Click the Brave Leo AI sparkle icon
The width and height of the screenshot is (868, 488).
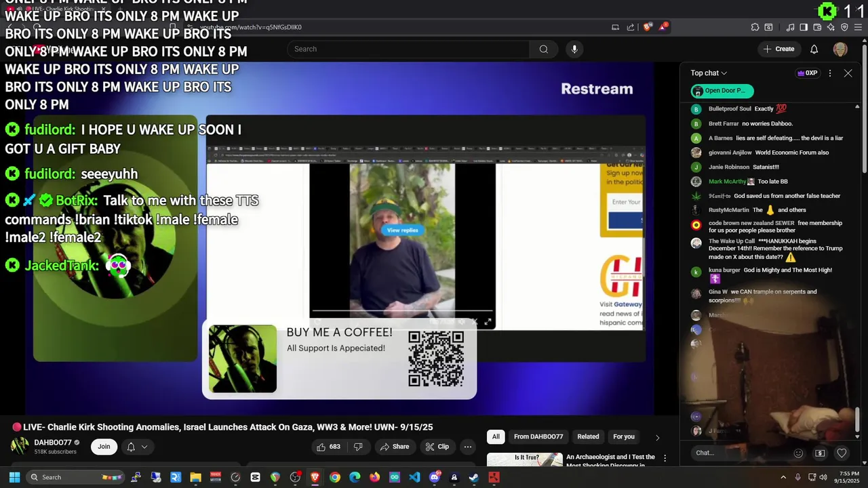[831, 27]
